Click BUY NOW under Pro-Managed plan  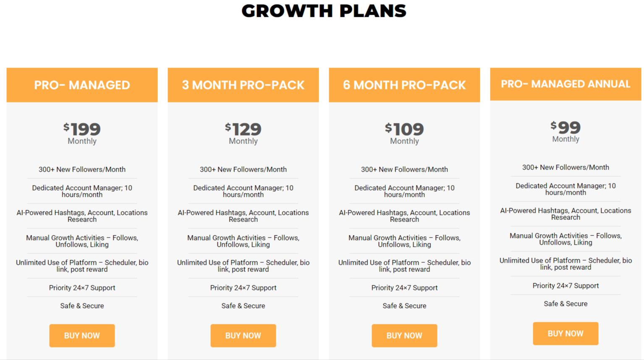82,336
